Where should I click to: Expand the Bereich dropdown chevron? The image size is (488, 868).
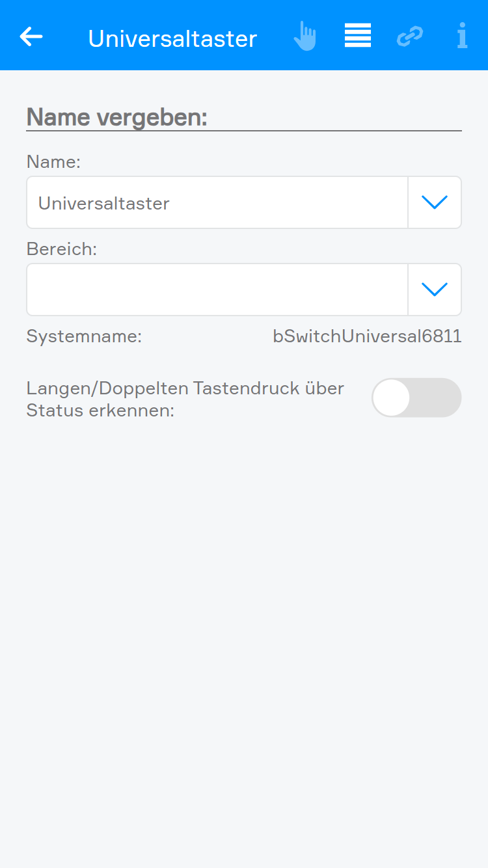(x=435, y=290)
